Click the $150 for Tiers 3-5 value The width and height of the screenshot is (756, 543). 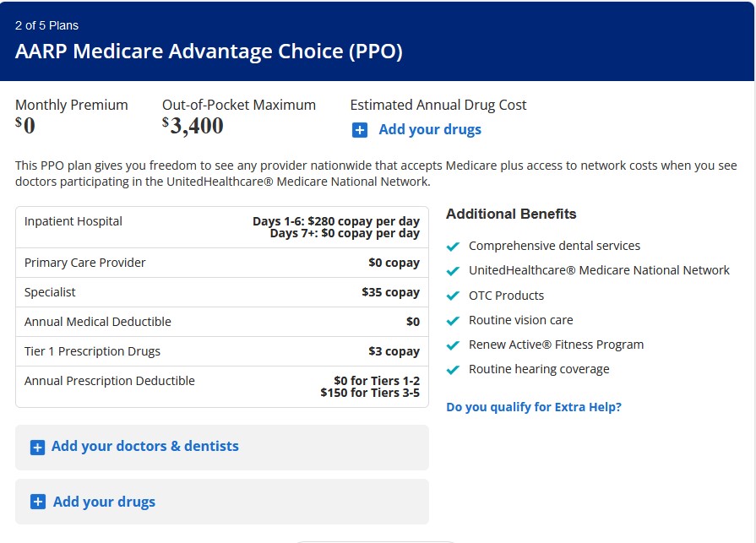click(370, 393)
